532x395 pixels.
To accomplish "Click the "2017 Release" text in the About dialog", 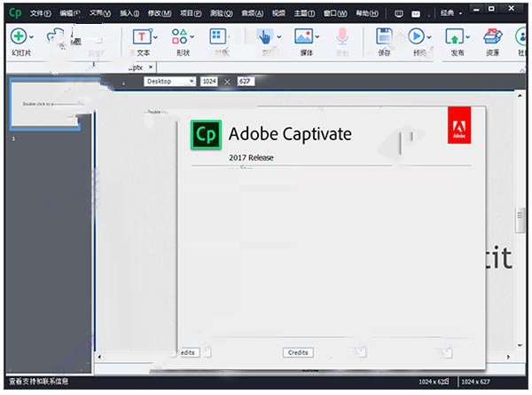I will coord(251,158).
